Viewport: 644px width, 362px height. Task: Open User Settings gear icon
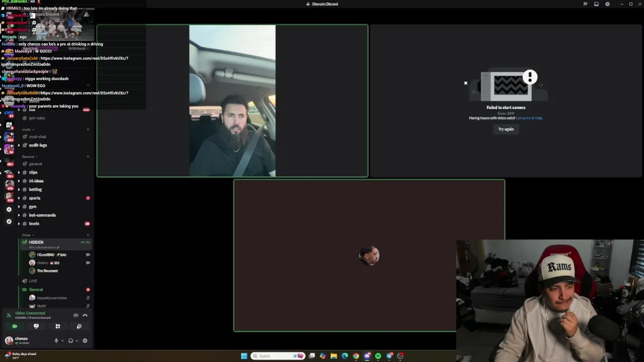pos(85,340)
